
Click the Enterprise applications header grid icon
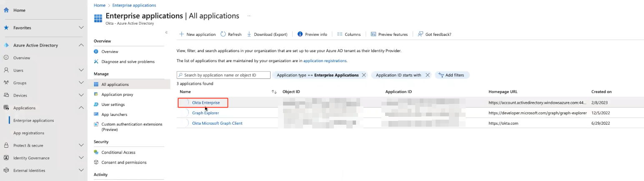(x=98, y=18)
